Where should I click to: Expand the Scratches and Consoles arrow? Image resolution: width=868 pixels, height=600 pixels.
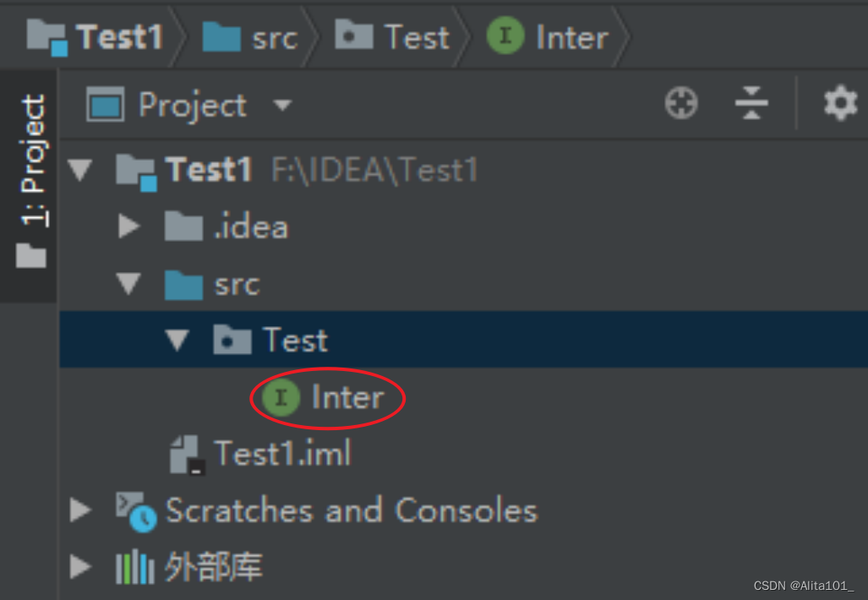[81, 510]
